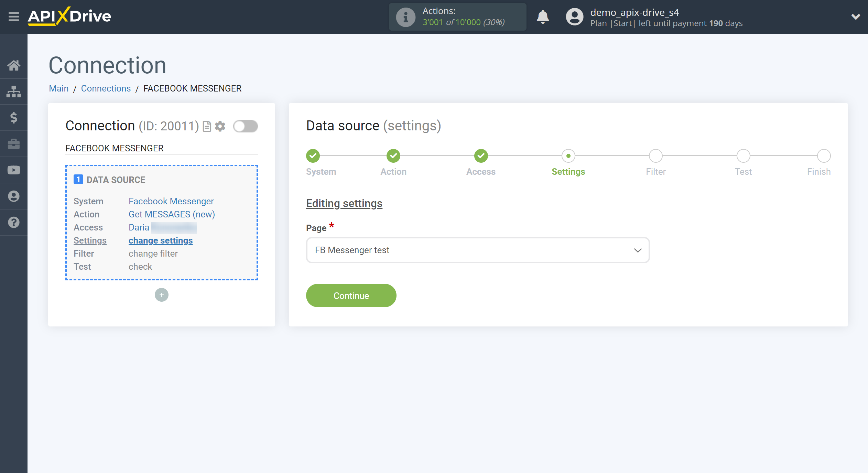
Task: Open the connections sitemap sidebar icon
Action: point(14,92)
